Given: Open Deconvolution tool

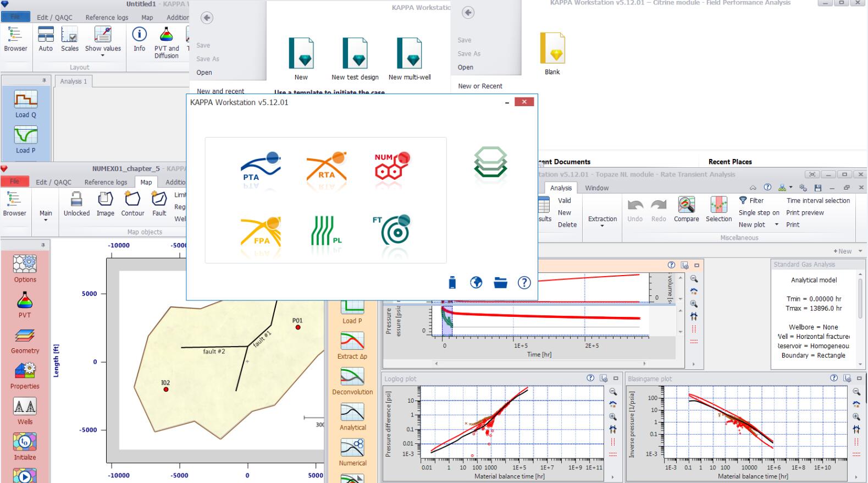Looking at the screenshot, I should [x=352, y=382].
